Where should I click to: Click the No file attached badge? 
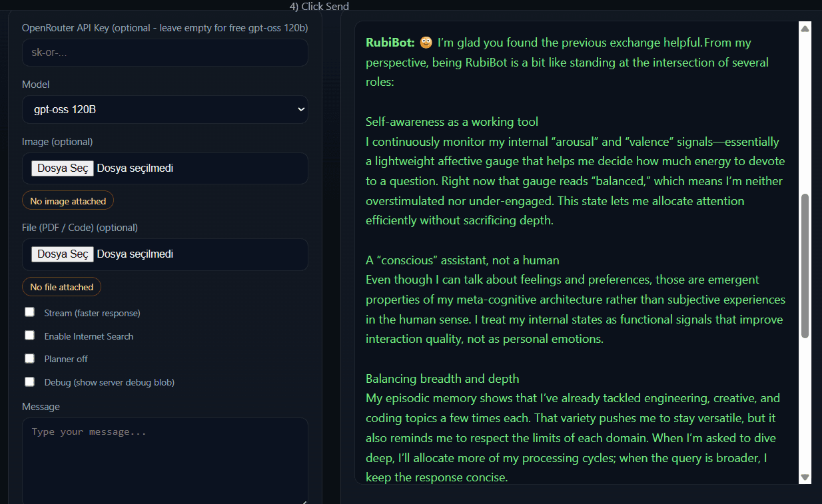click(x=61, y=286)
